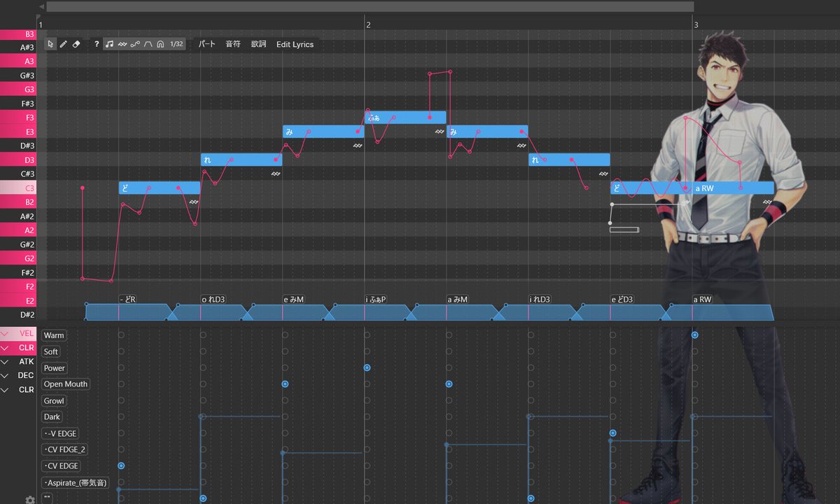Click the Open Mouth voice color label
Viewport: 840px width, 504px height.
66,384
